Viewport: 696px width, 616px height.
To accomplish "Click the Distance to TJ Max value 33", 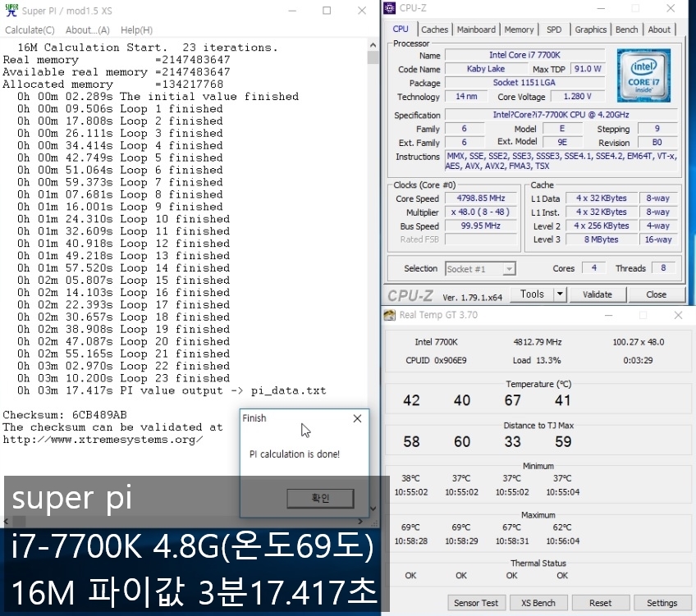I will pos(512,441).
